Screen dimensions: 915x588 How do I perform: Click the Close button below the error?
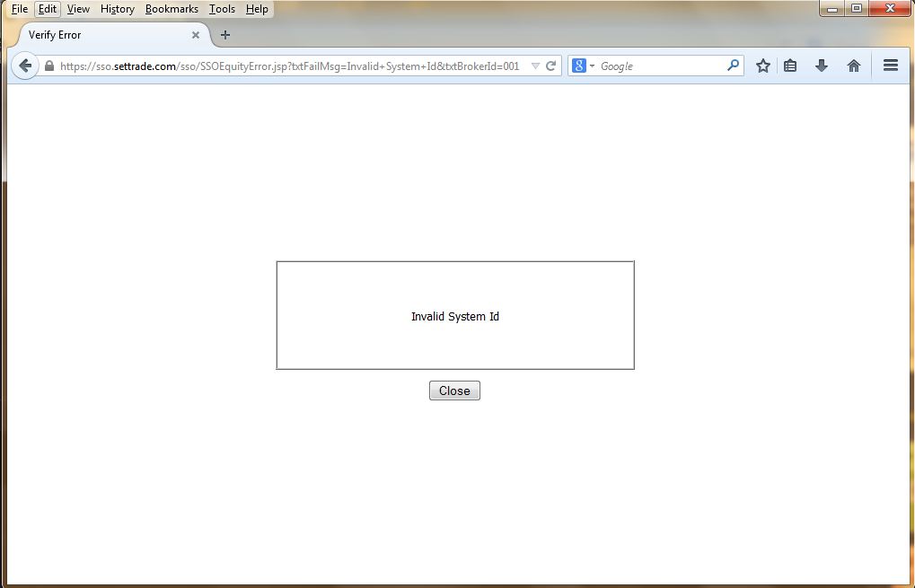454,391
